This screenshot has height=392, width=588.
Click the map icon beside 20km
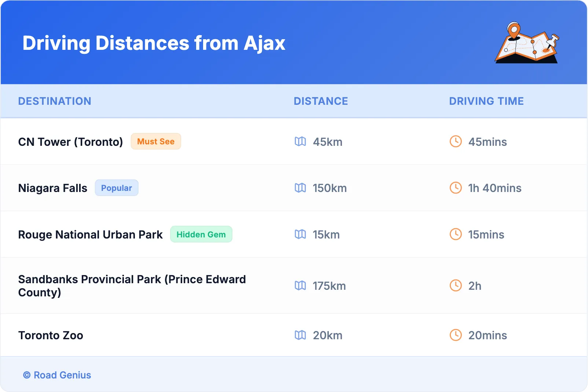(x=300, y=335)
